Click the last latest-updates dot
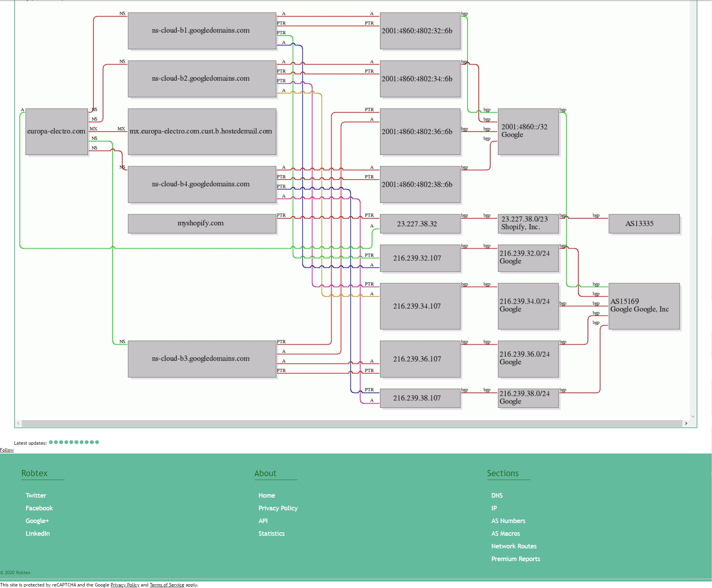Viewport: 712px width, 588px height. [x=97, y=442]
